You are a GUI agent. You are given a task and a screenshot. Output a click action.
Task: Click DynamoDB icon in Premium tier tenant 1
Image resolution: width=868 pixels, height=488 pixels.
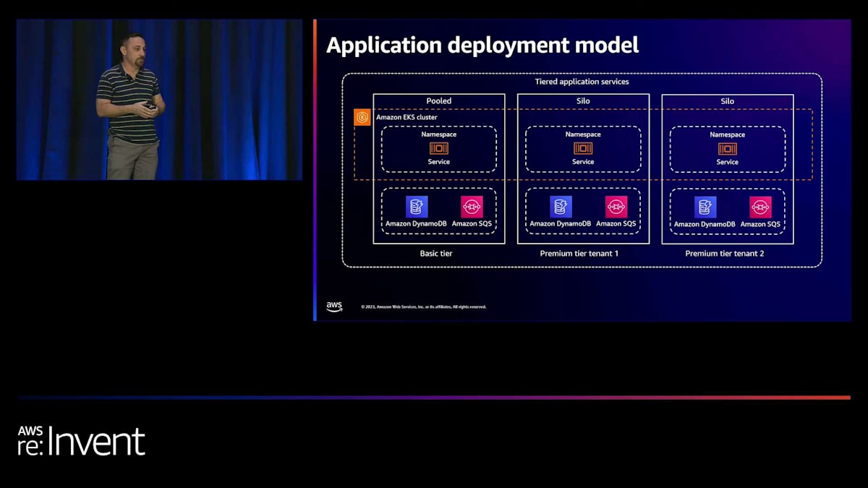(561, 207)
